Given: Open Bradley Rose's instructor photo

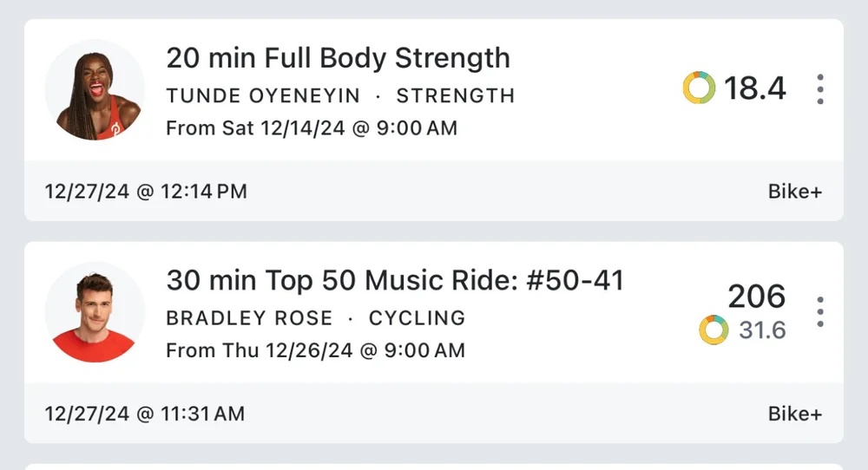Looking at the screenshot, I should click(95, 312).
